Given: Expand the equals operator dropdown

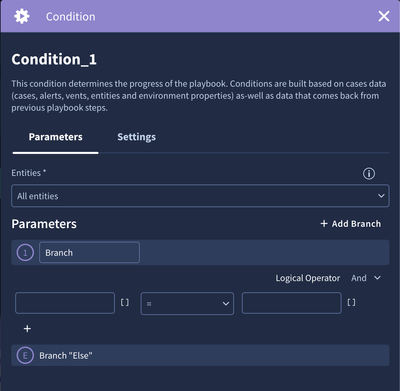Looking at the screenshot, I should (187, 303).
